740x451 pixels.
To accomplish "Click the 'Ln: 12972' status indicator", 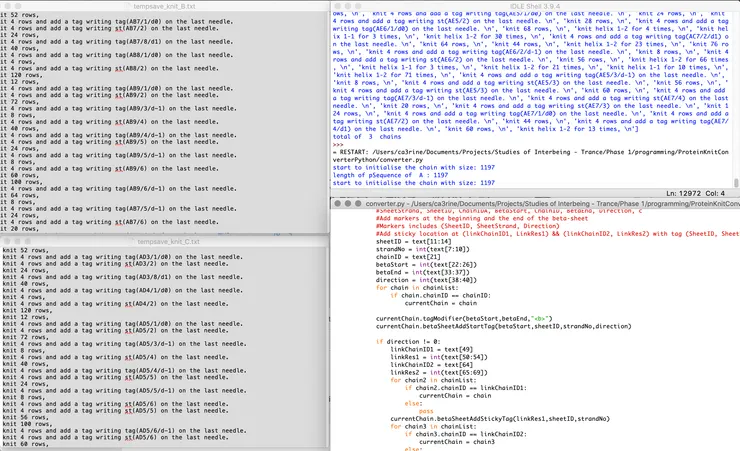I will (683, 193).
